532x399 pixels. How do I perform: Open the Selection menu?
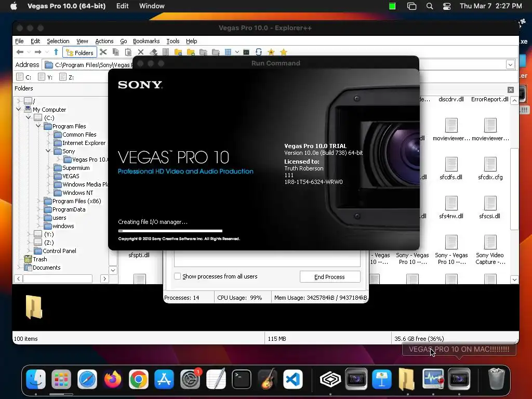click(58, 41)
